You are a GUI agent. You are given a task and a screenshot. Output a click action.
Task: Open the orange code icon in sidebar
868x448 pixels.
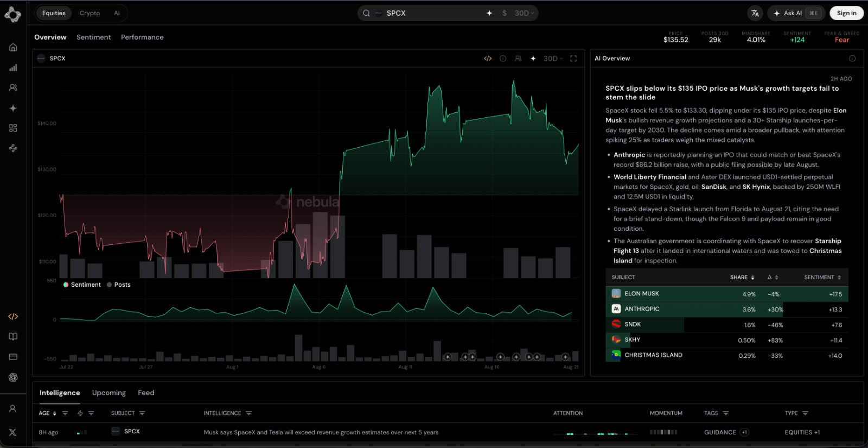[13, 317]
